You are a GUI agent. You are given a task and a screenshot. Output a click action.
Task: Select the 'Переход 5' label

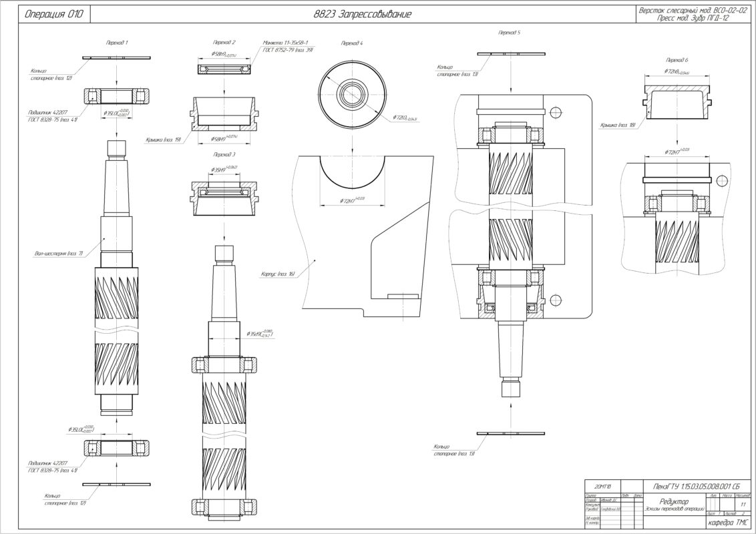pyautogui.click(x=509, y=32)
